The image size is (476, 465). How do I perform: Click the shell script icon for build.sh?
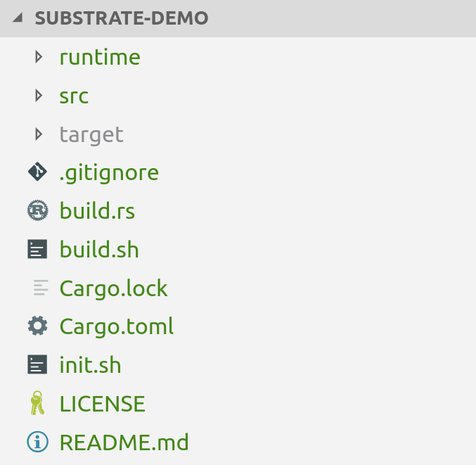(x=37, y=250)
